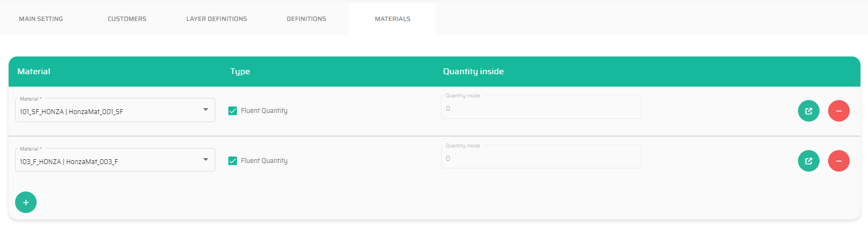The height and width of the screenshot is (227, 868).
Task: Open material combo box showing HonzaMat_001_SF
Action: click(x=108, y=111)
